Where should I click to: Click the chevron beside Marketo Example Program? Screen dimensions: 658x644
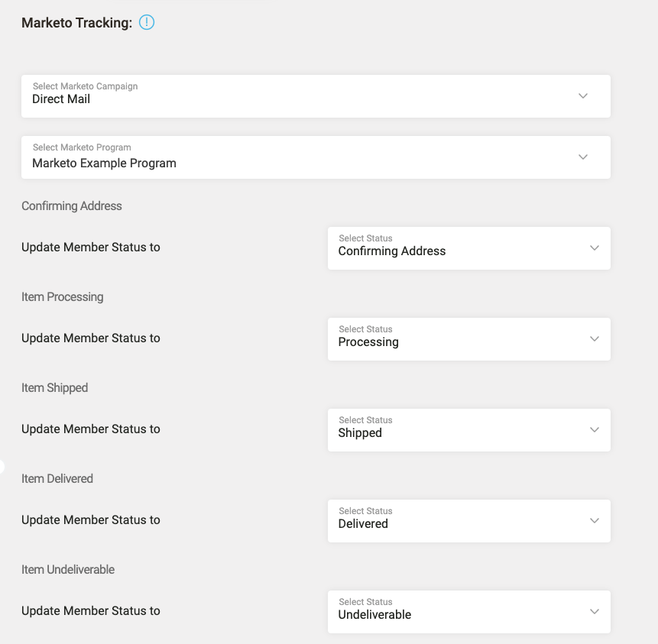583,157
